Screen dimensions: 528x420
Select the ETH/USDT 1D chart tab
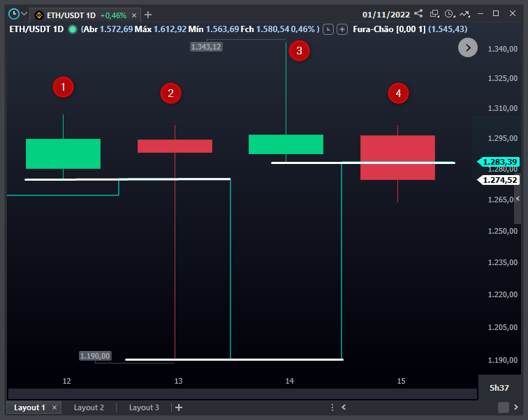click(x=71, y=15)
